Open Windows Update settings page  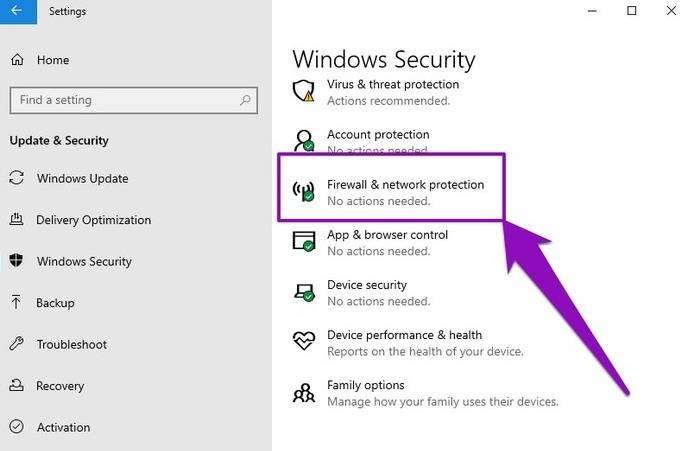pyautogui.click(x=82, y=179)
